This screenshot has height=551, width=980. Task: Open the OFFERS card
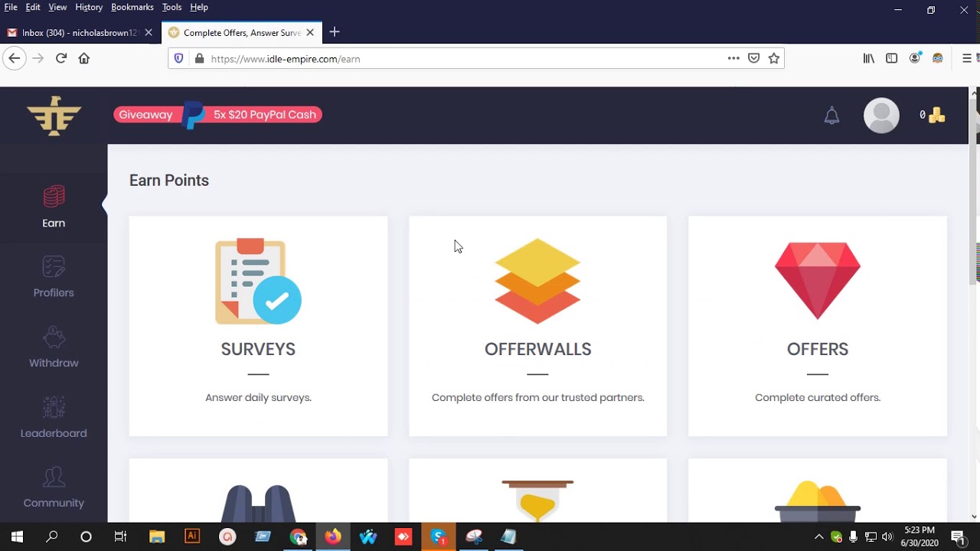(818, 326)
